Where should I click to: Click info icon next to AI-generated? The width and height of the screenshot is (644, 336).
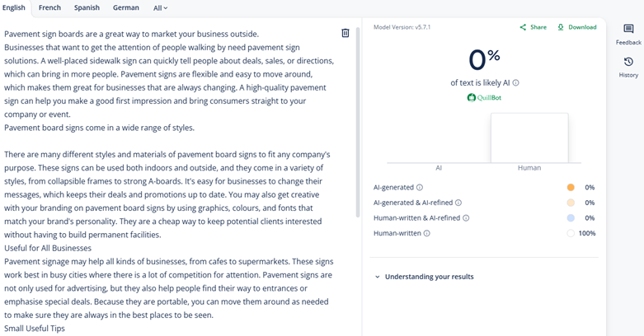pos(420,188)
